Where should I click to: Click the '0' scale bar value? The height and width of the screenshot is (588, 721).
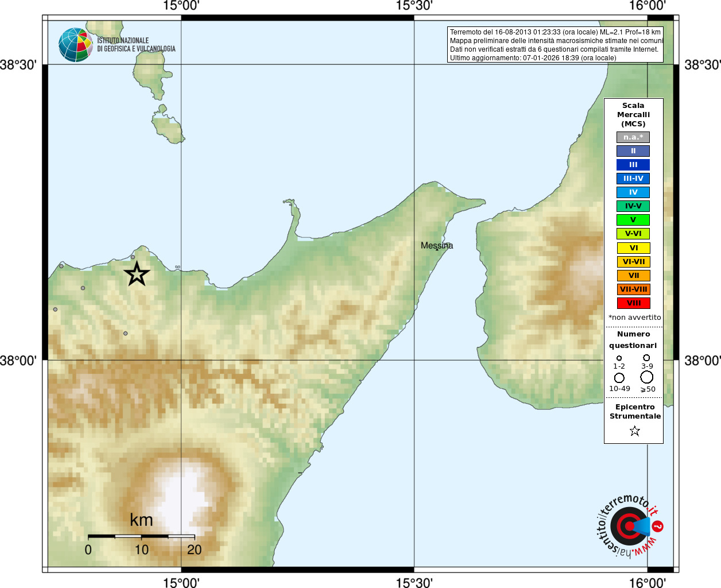coord(88,550)
